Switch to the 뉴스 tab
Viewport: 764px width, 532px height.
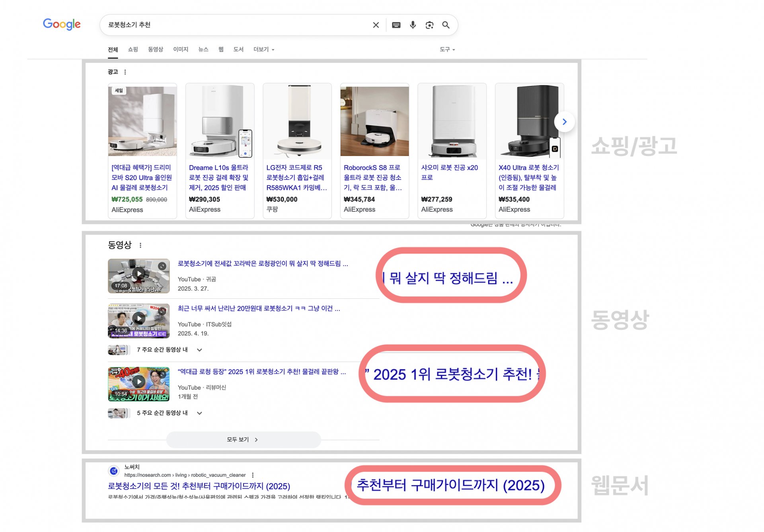203,49
